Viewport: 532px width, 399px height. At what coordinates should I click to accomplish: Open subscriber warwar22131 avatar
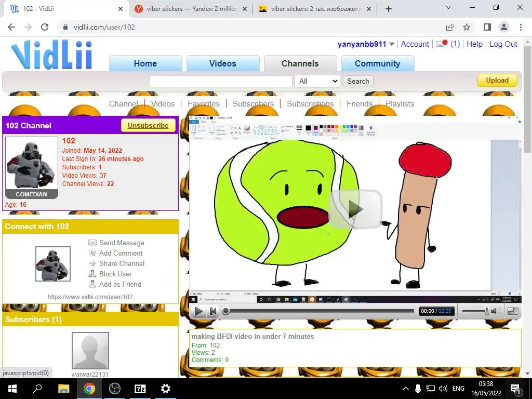[90, 351]
